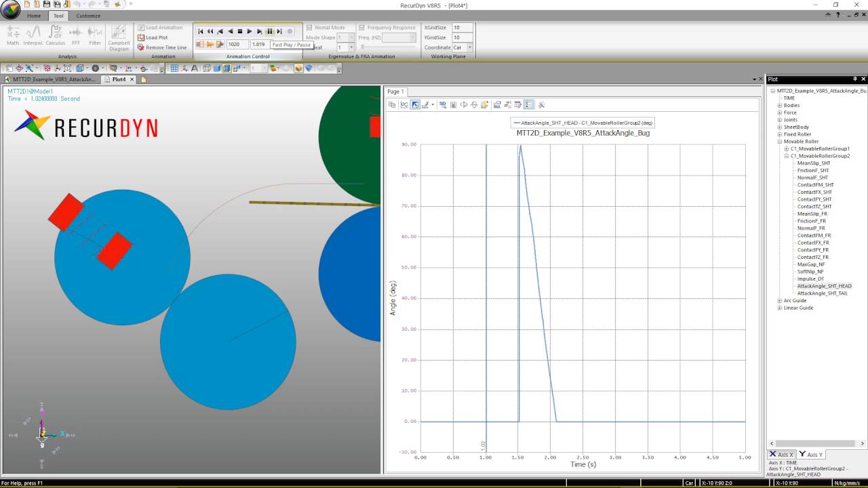
Task: Click the animation record button
Action: click(x=290, y=31)
